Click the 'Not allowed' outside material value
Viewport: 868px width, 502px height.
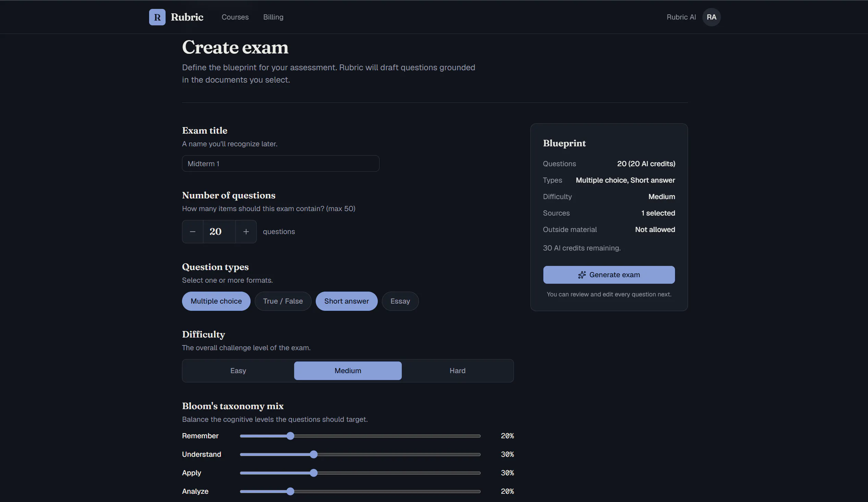click(x=655, y=229)
